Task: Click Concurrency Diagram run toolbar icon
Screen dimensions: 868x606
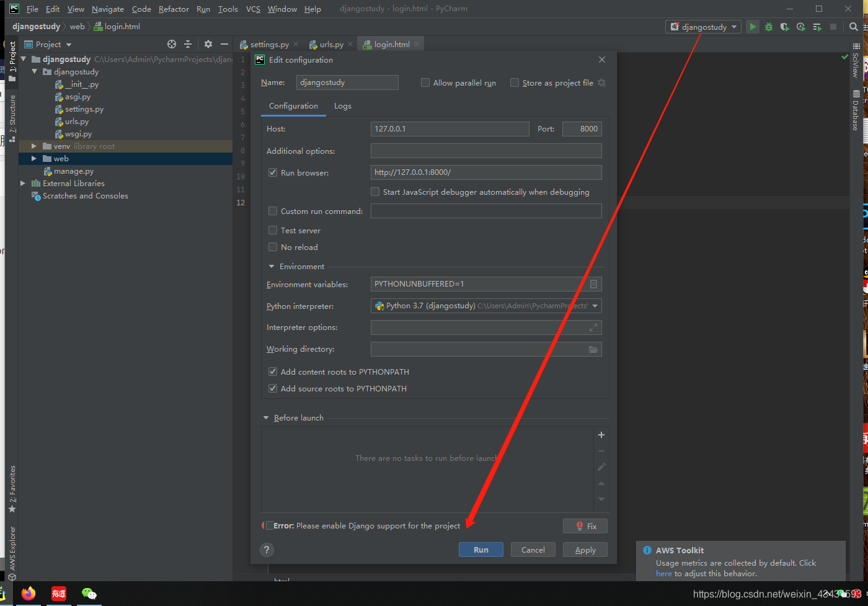Action: (817, 27)
